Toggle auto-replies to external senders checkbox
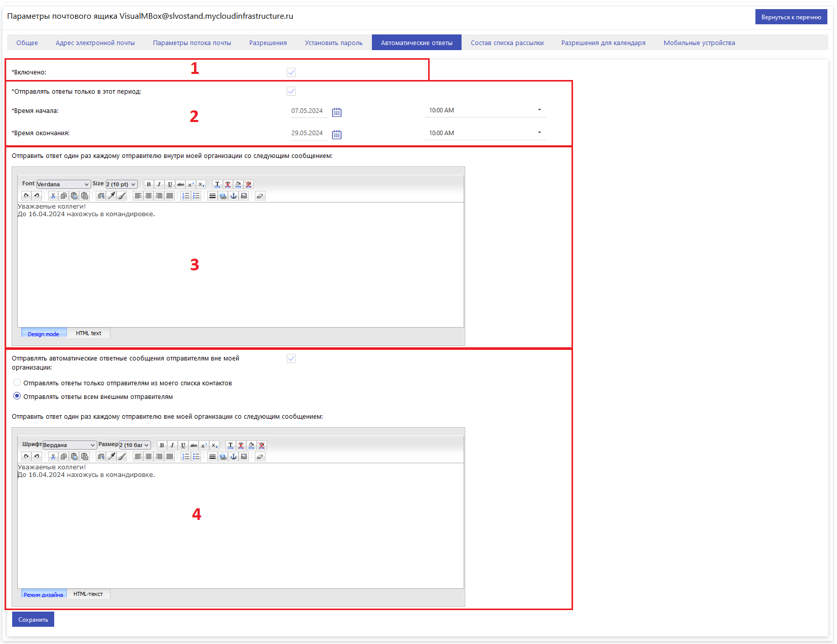The height and width of the screenshot is (644, 837). pos(291,358)
